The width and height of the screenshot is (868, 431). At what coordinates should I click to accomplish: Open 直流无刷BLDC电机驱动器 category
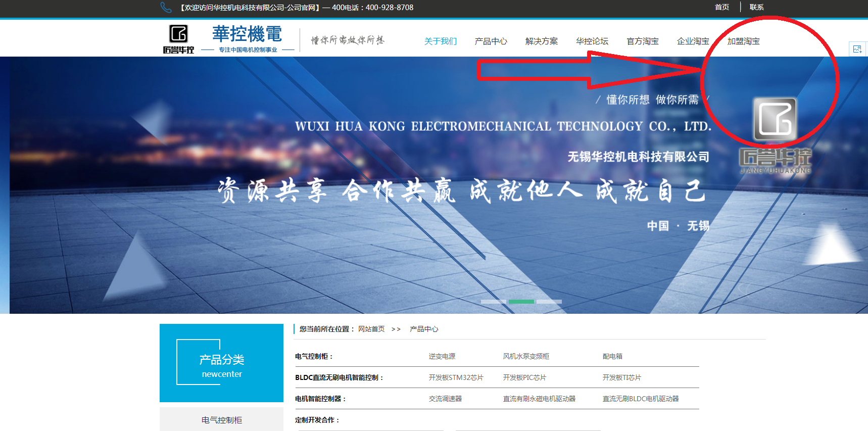pos(641,399)
